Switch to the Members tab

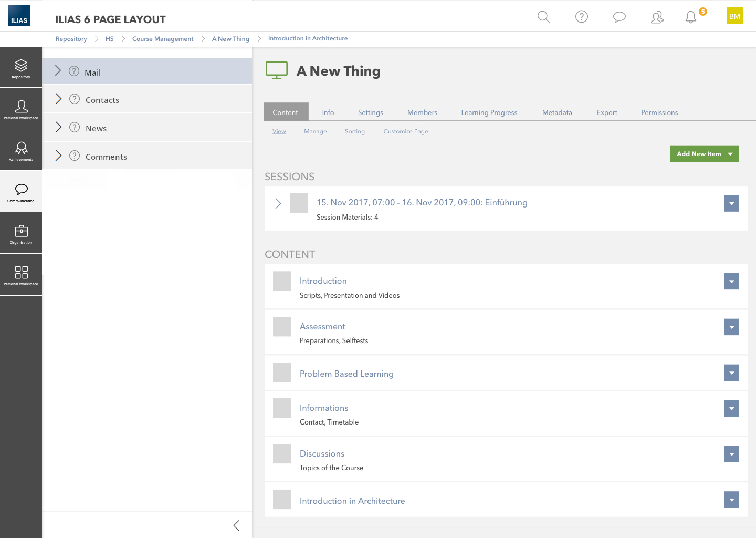(422, 112)
